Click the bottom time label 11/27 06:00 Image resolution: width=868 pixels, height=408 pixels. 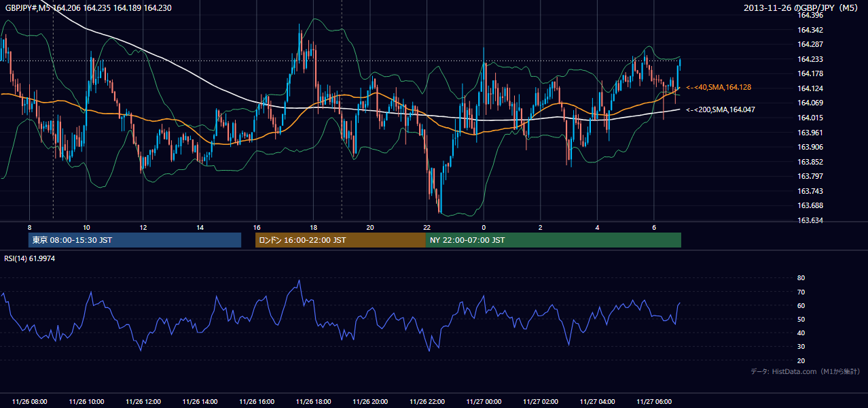(x=654, y=402)
